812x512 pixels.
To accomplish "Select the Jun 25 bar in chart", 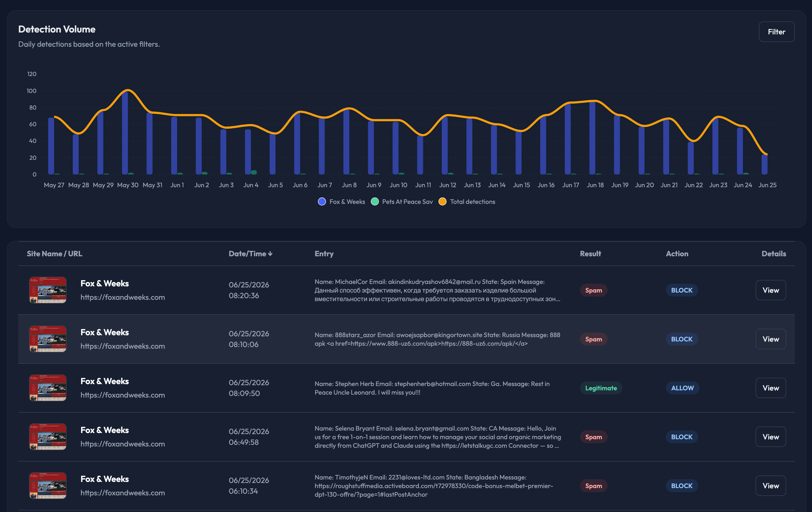I will [764, 164].
